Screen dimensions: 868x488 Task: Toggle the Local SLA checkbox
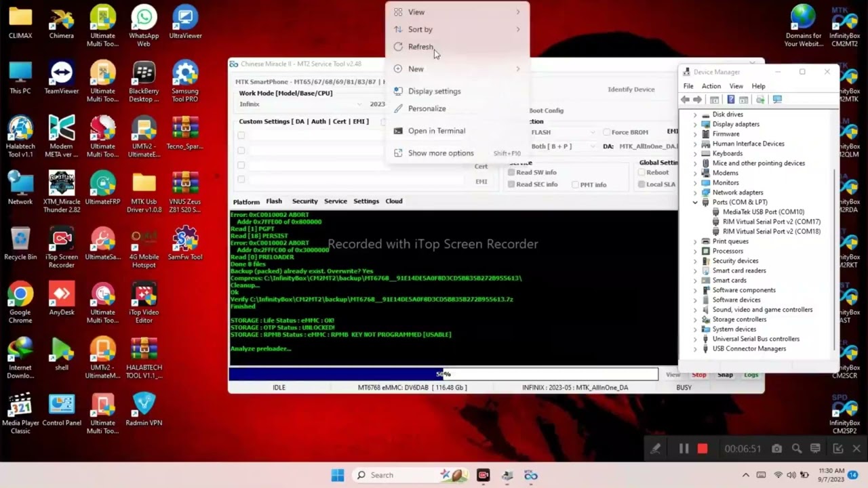click(x=641, y=184)
